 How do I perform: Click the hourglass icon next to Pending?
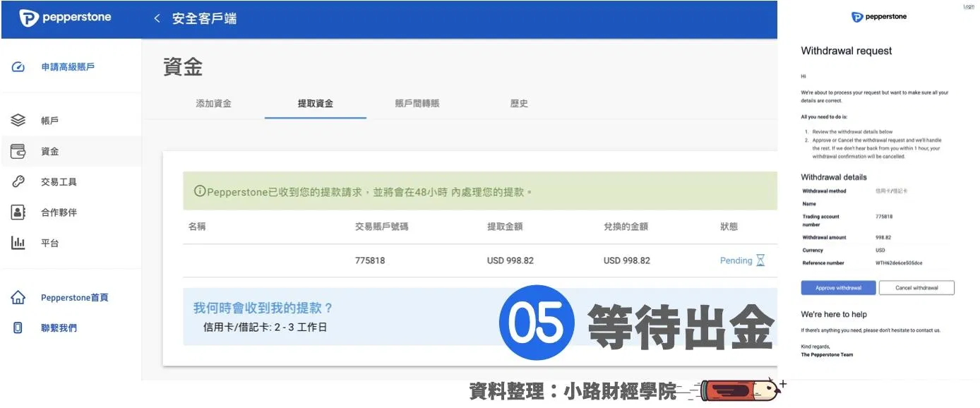point(760,260)
